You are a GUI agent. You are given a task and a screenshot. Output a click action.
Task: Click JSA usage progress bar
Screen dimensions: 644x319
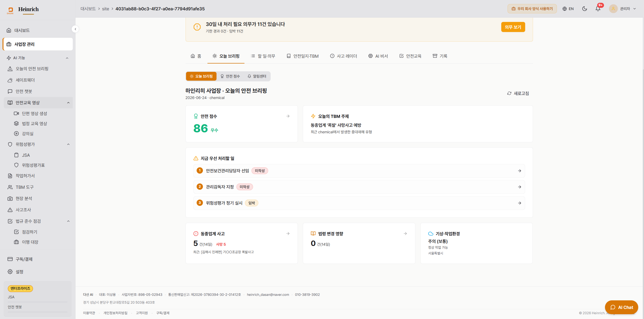(38, 302)
